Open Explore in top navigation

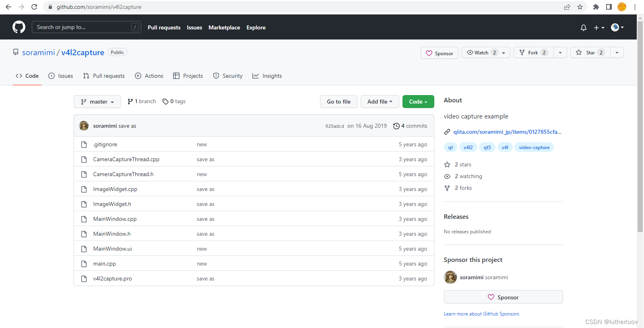(x=256, y=27)
